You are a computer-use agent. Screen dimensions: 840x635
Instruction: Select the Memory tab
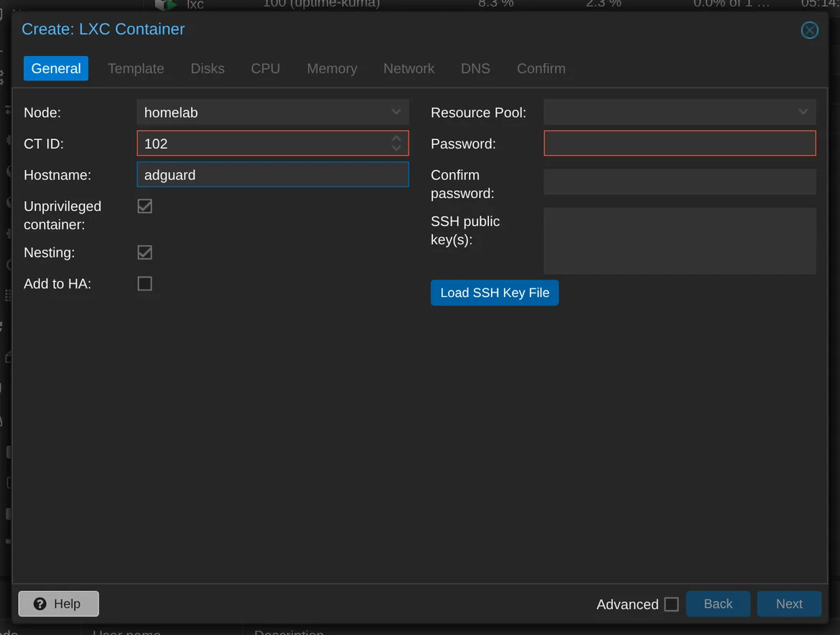click(332, 69)
